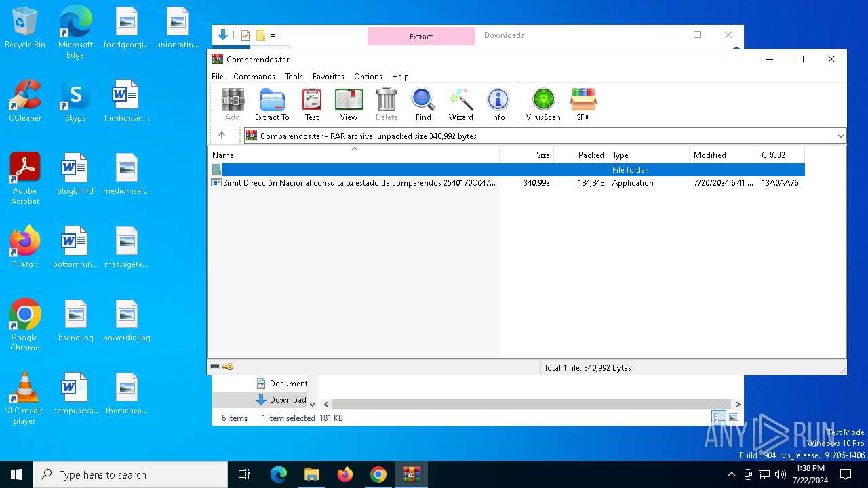Show archive Info
The image size is (868, 488).
498,104
